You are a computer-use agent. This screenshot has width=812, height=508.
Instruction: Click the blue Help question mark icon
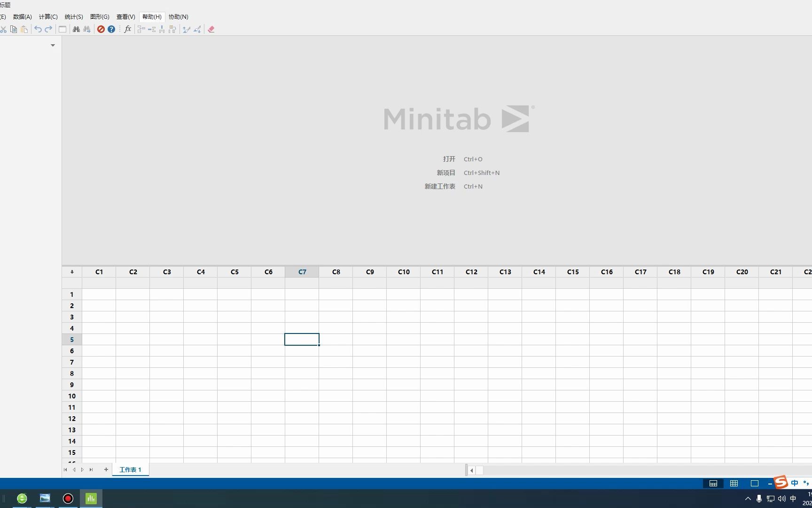pyautogui.click(x=111, y=29)
